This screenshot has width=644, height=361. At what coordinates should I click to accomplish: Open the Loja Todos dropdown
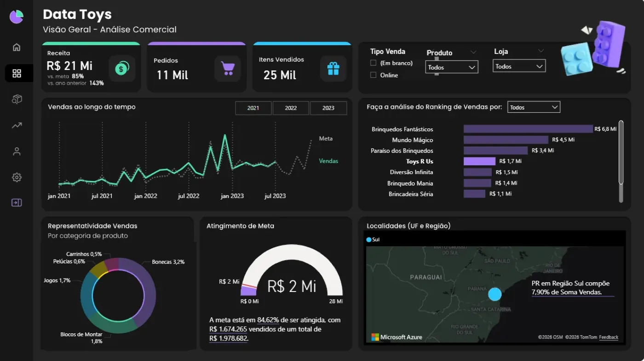pos(519,66)
